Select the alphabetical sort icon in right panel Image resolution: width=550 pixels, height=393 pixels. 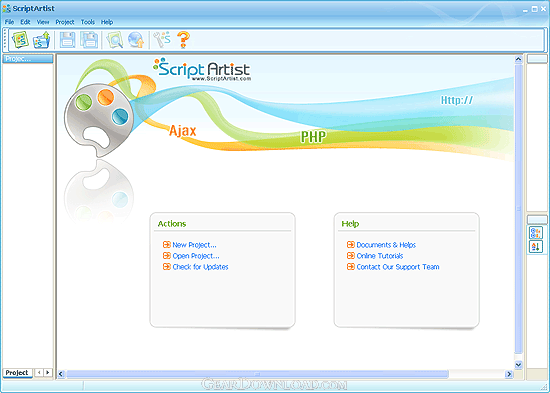pos(536,246)
